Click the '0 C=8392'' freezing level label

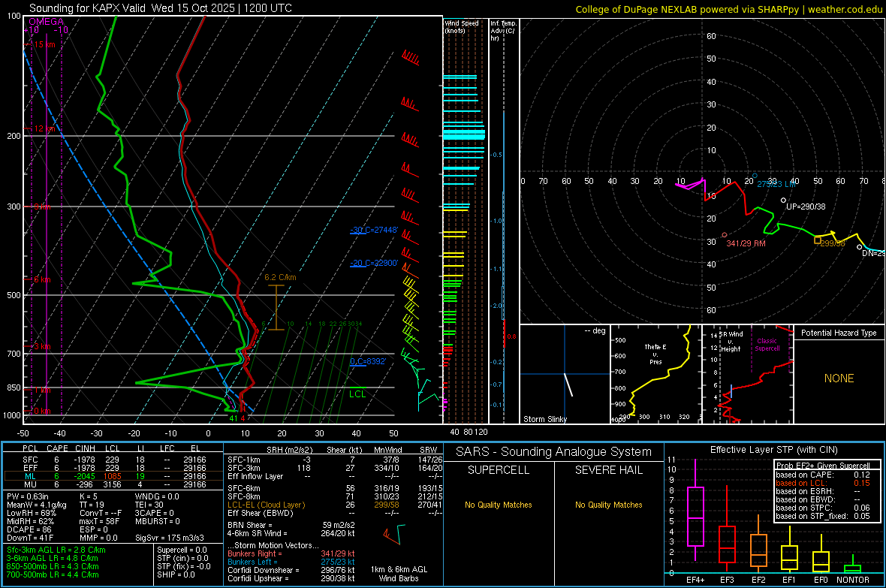pos(368,361)
